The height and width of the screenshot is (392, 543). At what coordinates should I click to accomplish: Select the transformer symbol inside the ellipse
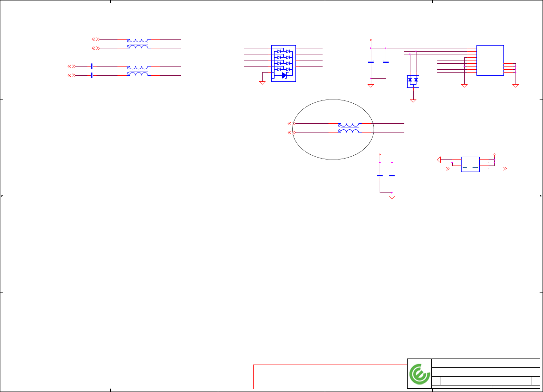tap(349, 128)
